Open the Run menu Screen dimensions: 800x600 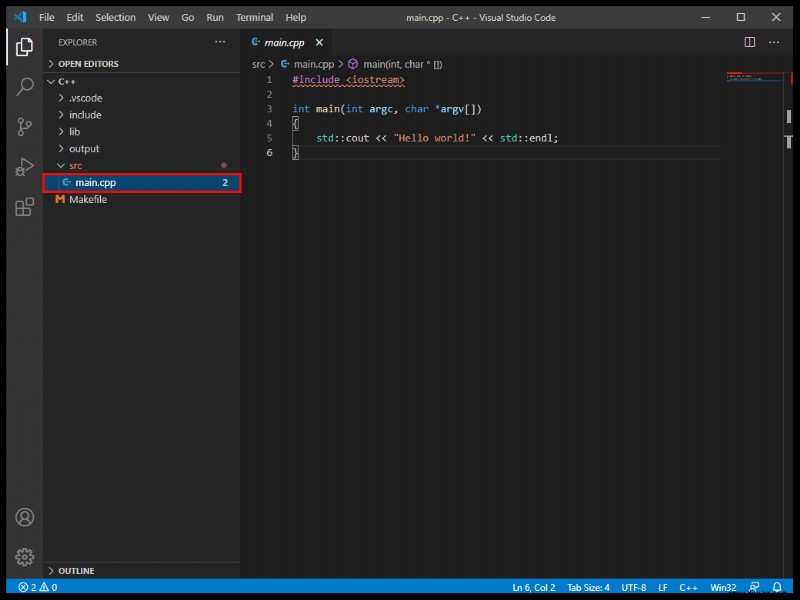tap(215, 17)
